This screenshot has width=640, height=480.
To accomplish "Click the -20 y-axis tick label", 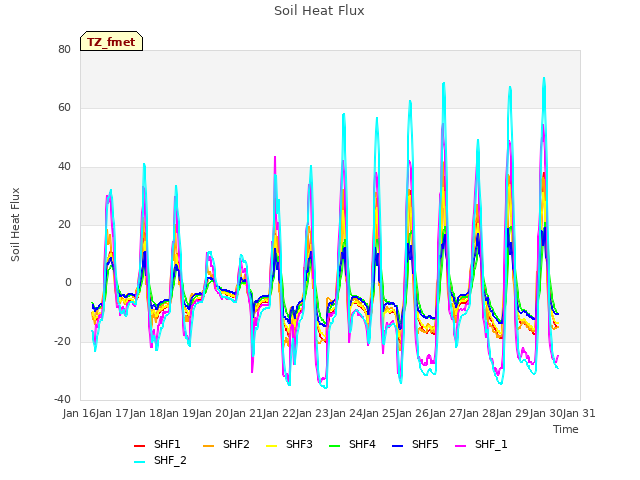I will [62, 341].
